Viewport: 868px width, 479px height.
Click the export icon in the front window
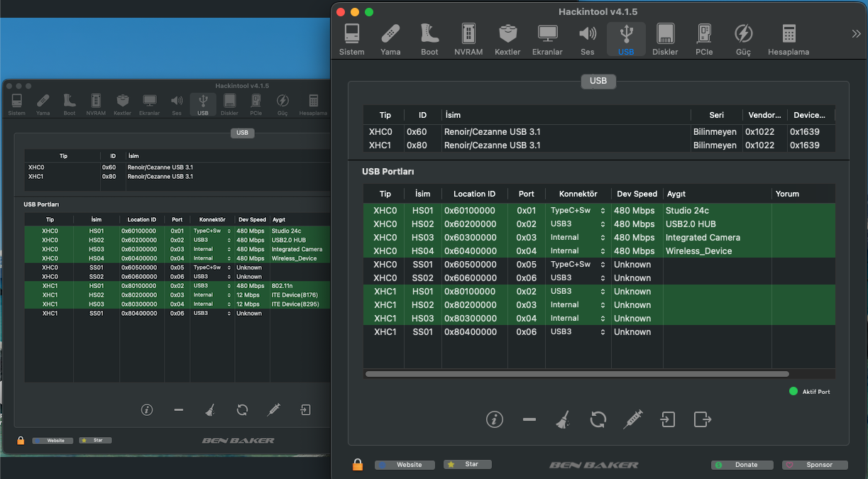pos(702,419)
